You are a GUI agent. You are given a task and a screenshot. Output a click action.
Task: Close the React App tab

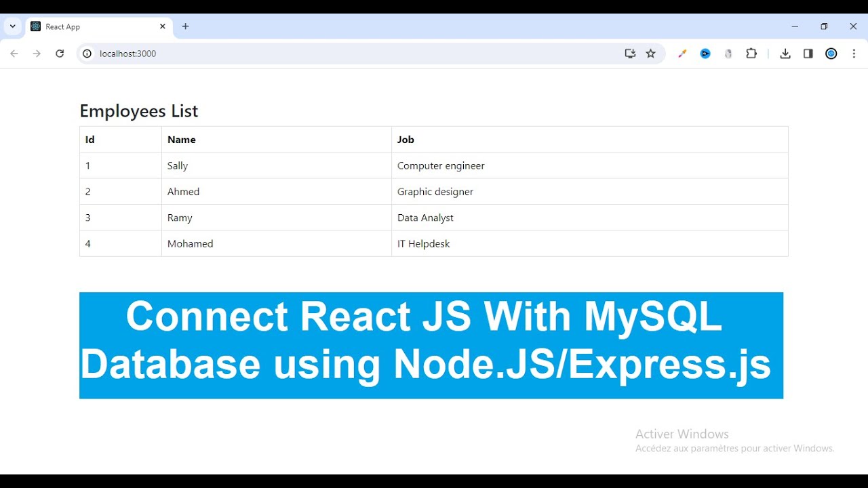click(x=163, y=26)
